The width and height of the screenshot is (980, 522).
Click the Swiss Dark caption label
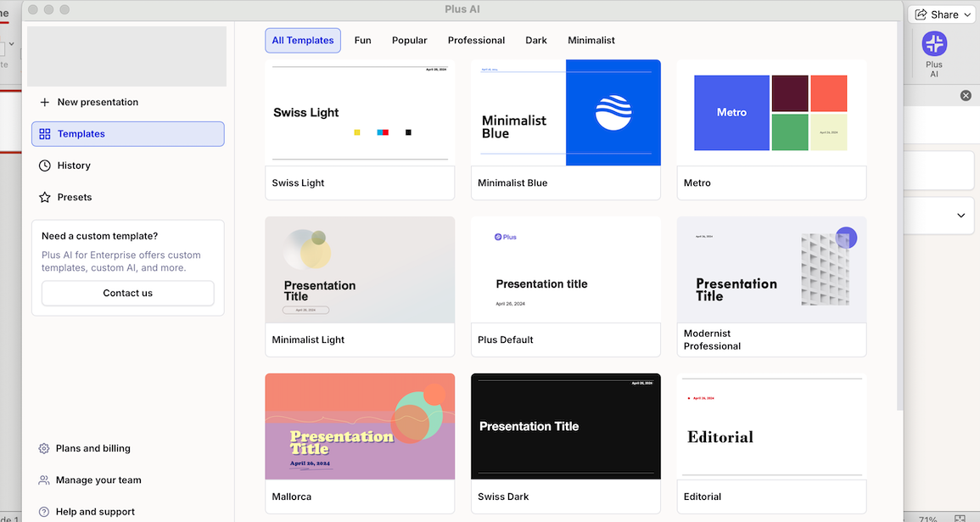point(503,497)
